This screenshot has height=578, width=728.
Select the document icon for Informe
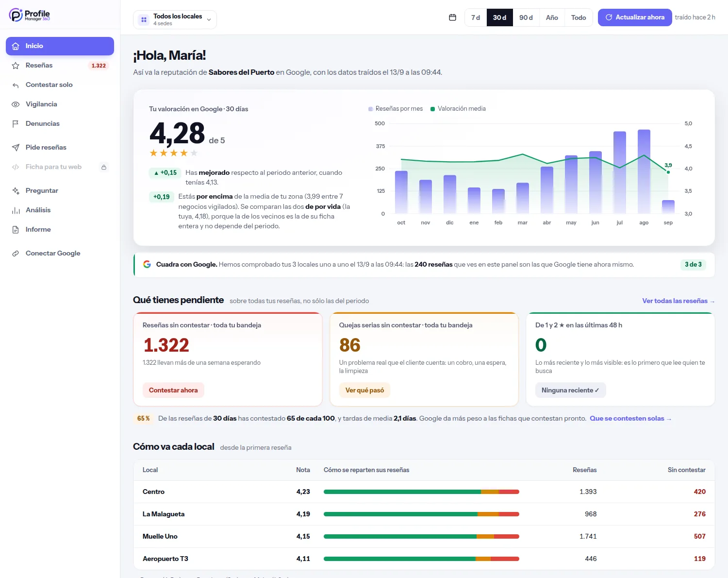tap(16, 230)
